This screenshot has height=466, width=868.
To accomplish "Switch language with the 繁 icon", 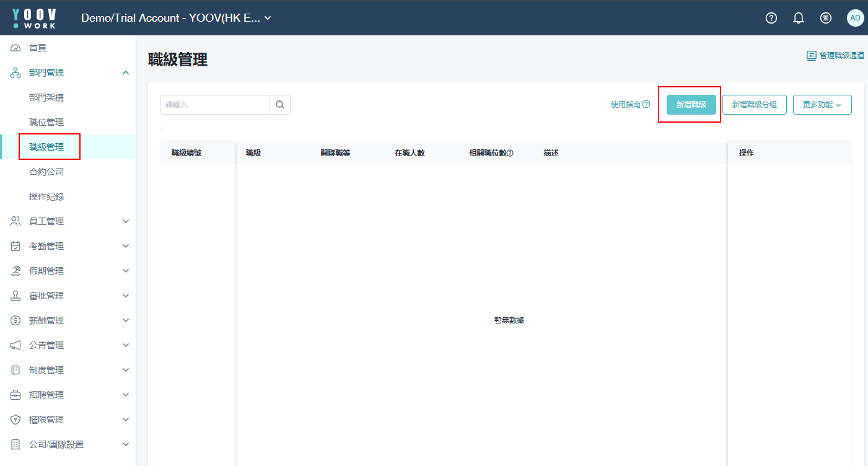I will (826, 18).
